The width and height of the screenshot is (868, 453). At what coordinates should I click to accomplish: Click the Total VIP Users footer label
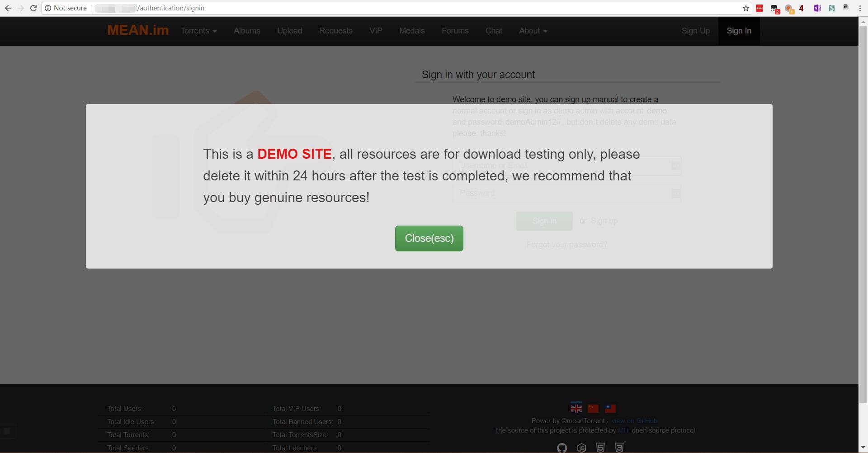click(x=297, y=409)
